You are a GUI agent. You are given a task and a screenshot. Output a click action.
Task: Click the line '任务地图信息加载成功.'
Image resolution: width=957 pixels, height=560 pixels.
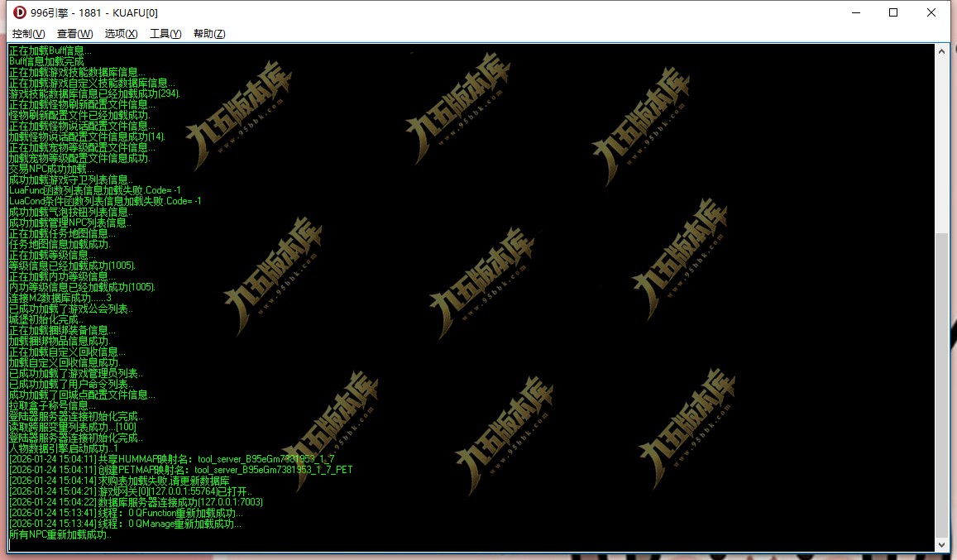point(60,244)
